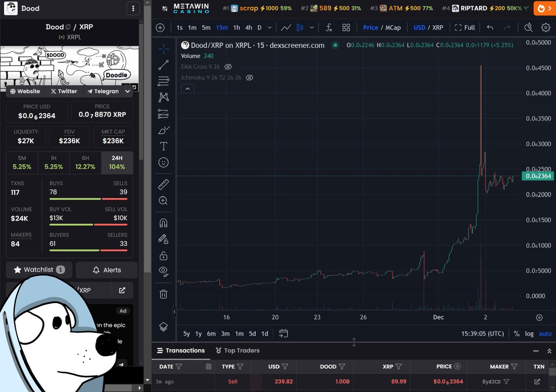The image size is (556, 392).
Task: Show the hidden Ichimoku indicator
Action: point(249,77)
